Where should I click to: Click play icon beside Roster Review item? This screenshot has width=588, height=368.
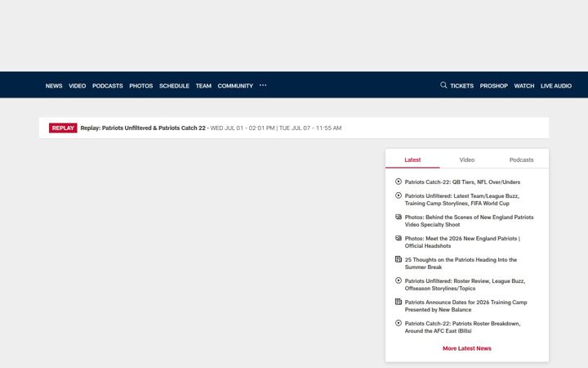(399, 280)
